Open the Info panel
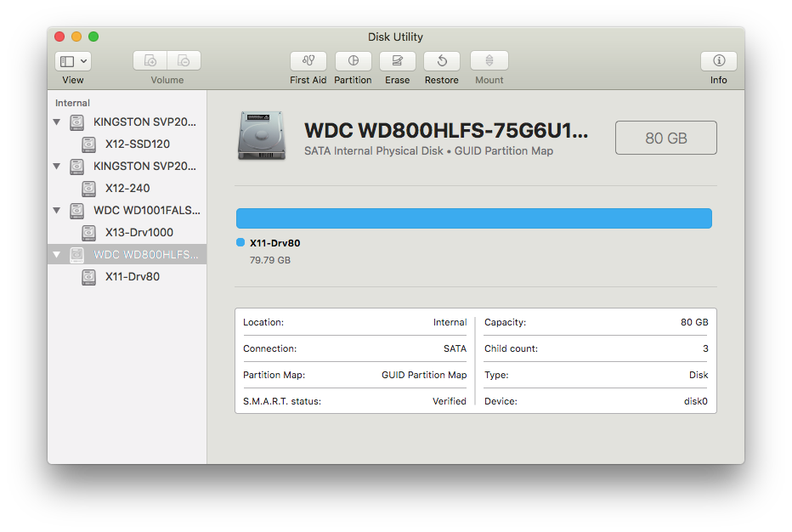This screenshot has width=792, height=532. [x=719, y=61]
